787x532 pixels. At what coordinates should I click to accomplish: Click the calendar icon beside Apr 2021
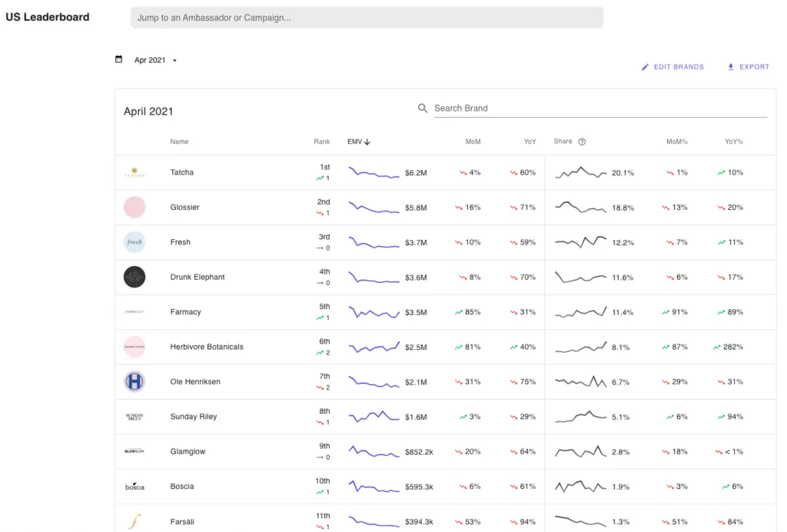pyautogui.click(x=118, y=59)
